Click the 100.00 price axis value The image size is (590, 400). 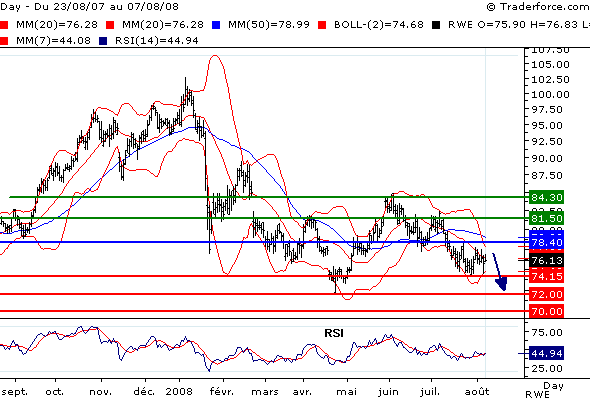point(550,94)
